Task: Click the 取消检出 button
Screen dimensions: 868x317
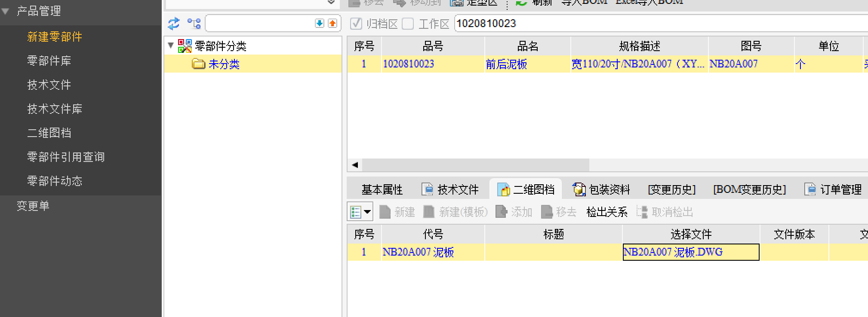Action: 665,212
